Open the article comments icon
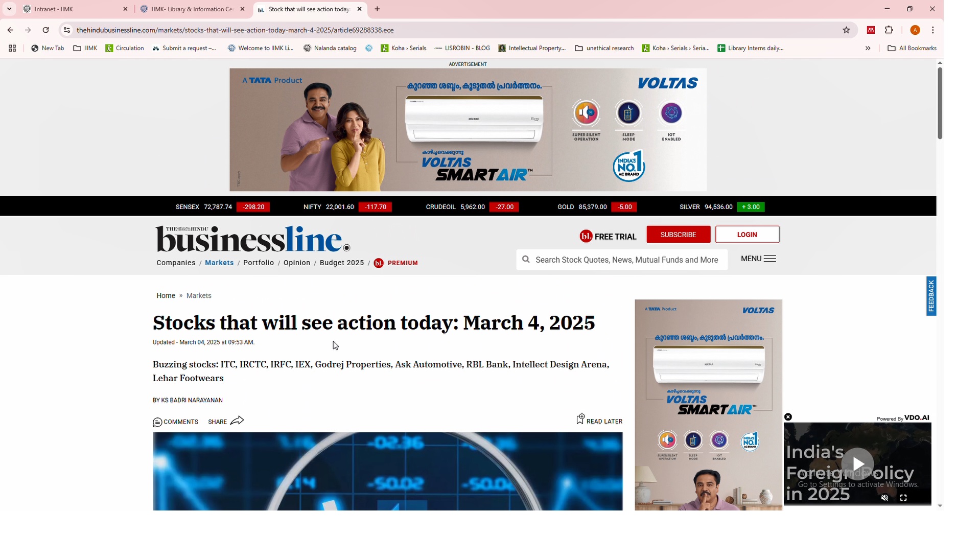This screenshot has width=980, height=558. coord(157,422)
